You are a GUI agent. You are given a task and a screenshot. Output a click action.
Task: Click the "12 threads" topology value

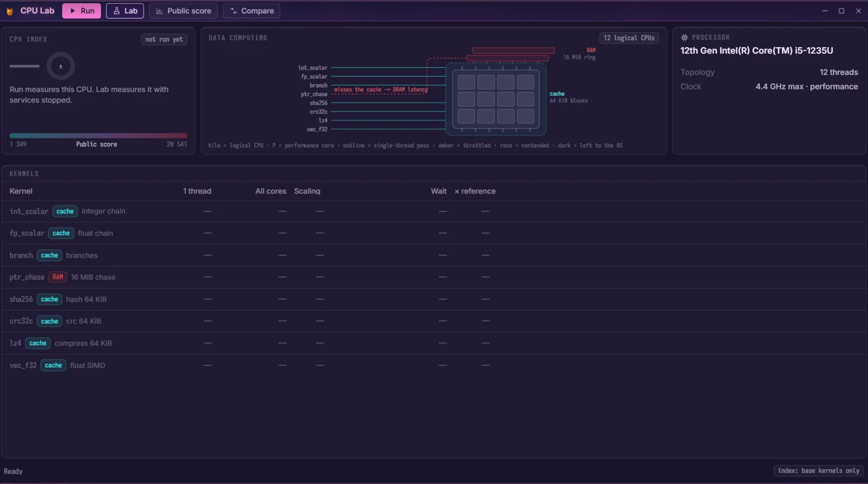(839, 73)
